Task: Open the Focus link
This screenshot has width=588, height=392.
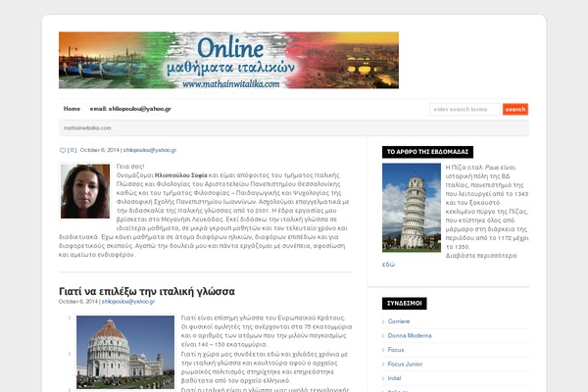Action: coord(396,350)
